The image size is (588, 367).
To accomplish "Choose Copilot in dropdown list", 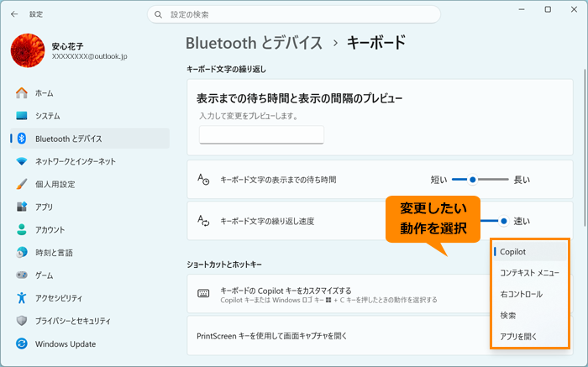I will point(530,252).
